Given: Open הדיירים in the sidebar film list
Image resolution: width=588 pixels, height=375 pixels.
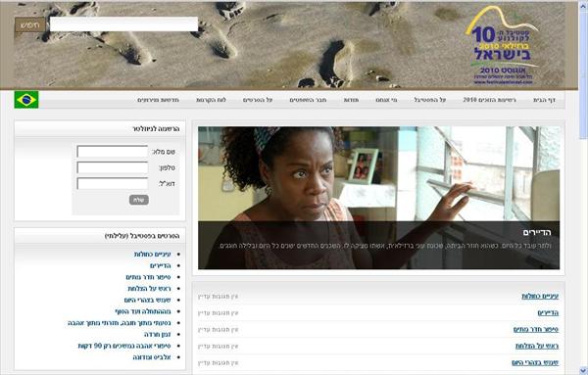Looking at the screenshot, I should pos(161,265).
